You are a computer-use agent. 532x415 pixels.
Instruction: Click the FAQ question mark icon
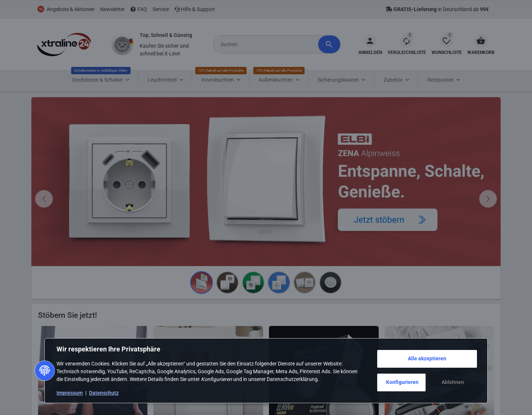pyautogui.click(x=133, y=9)
